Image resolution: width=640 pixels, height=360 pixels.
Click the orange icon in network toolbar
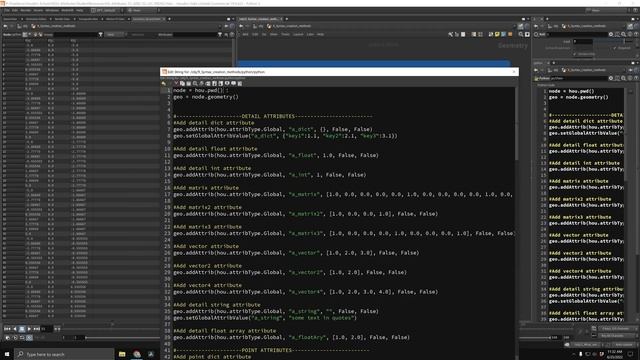pos(510,35)
